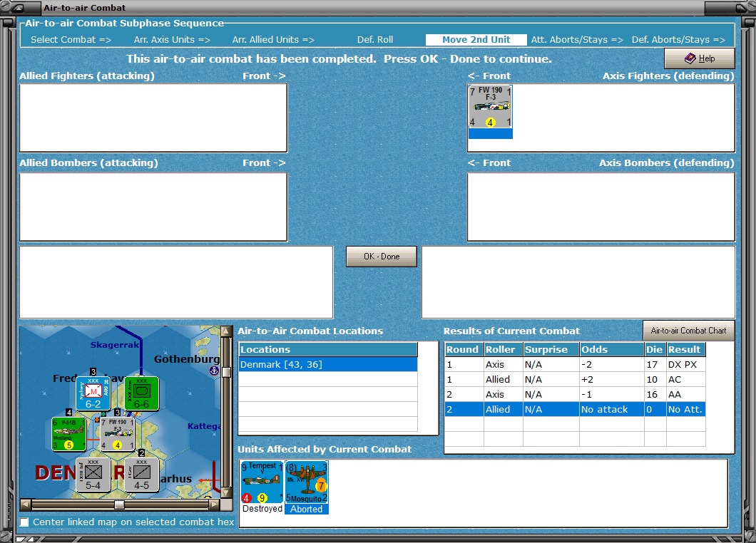Open the Air-to-air Combat Chart

688,331
